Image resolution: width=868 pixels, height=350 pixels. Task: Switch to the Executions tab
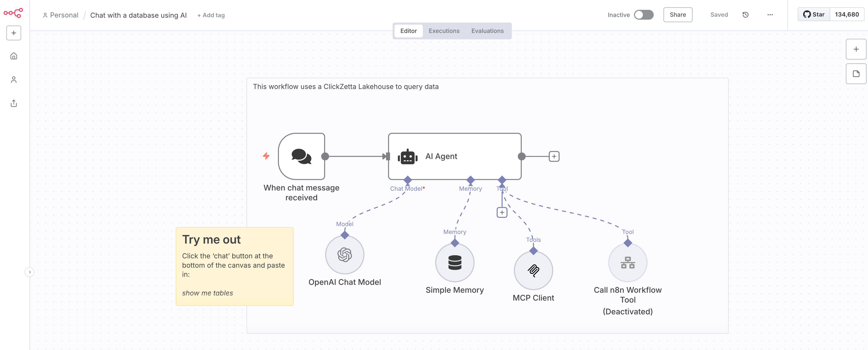click(444, 31)
